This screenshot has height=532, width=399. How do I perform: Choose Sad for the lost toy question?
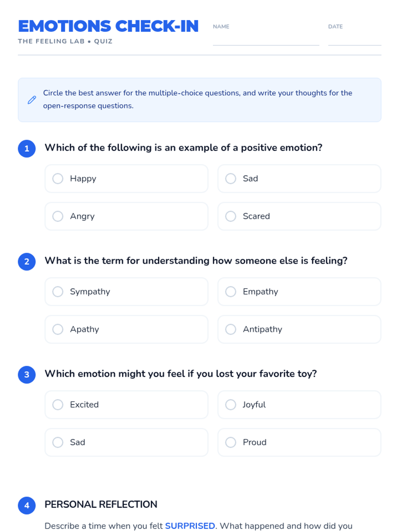58,442
